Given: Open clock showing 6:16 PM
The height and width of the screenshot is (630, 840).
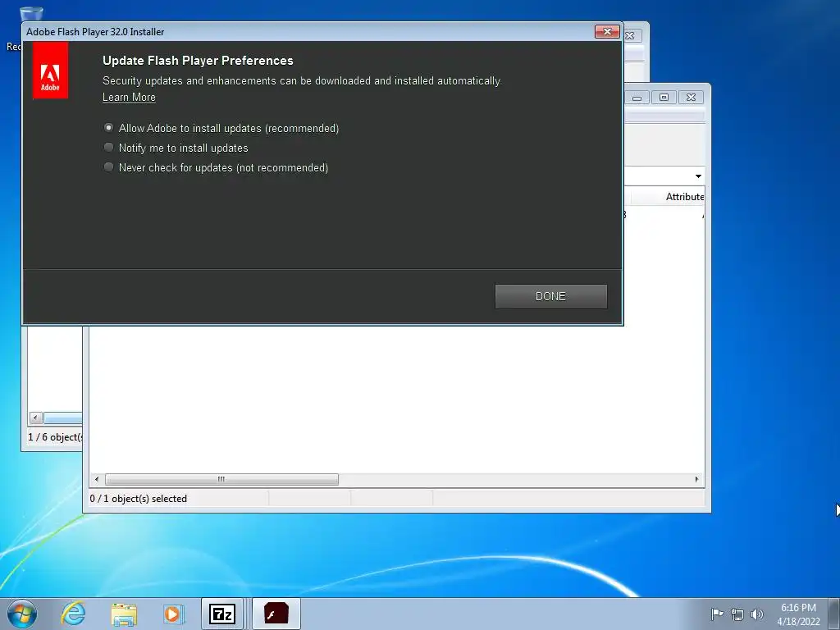Looking at the screenshot, I should 798,614.
